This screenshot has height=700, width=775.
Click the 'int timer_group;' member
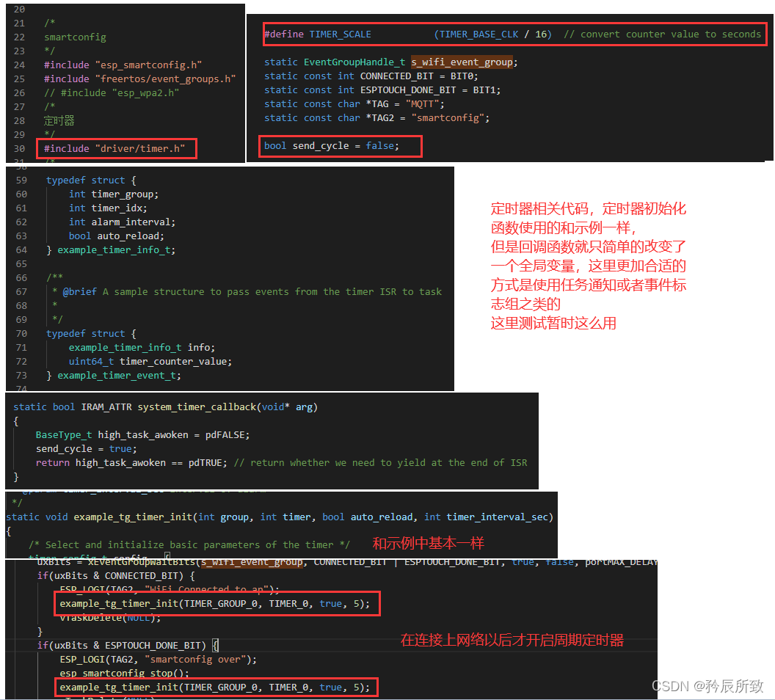114,194
